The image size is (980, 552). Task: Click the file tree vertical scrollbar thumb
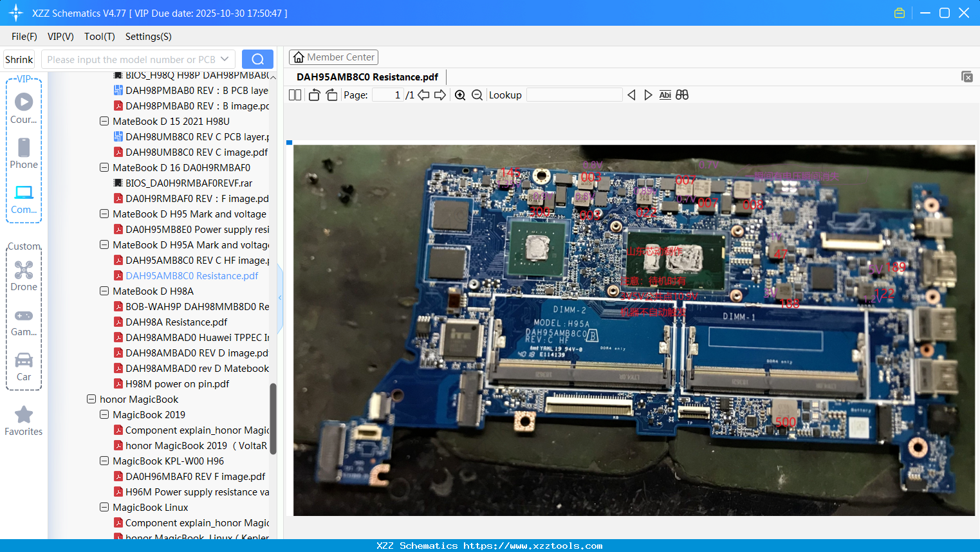click(273, 419)
